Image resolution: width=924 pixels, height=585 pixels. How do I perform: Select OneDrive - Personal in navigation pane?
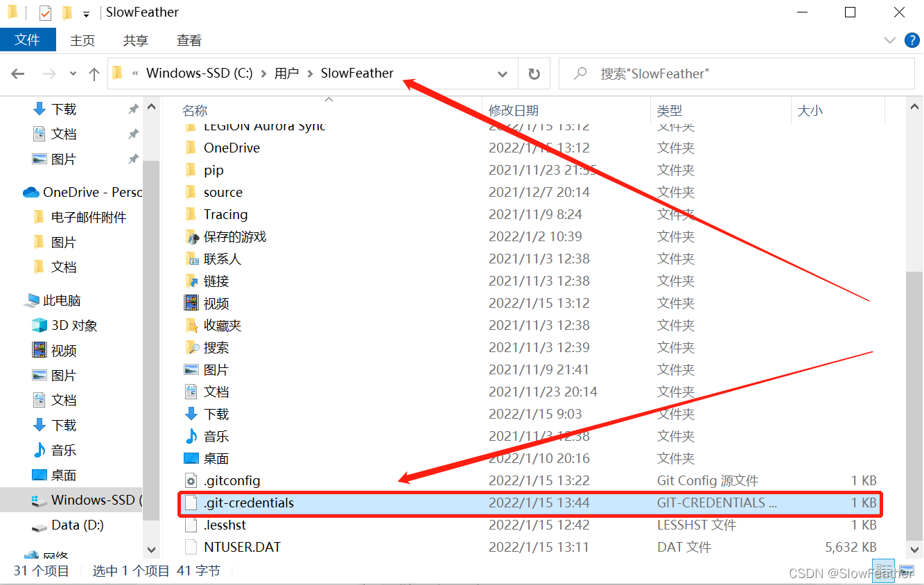[x=82, y=192]
